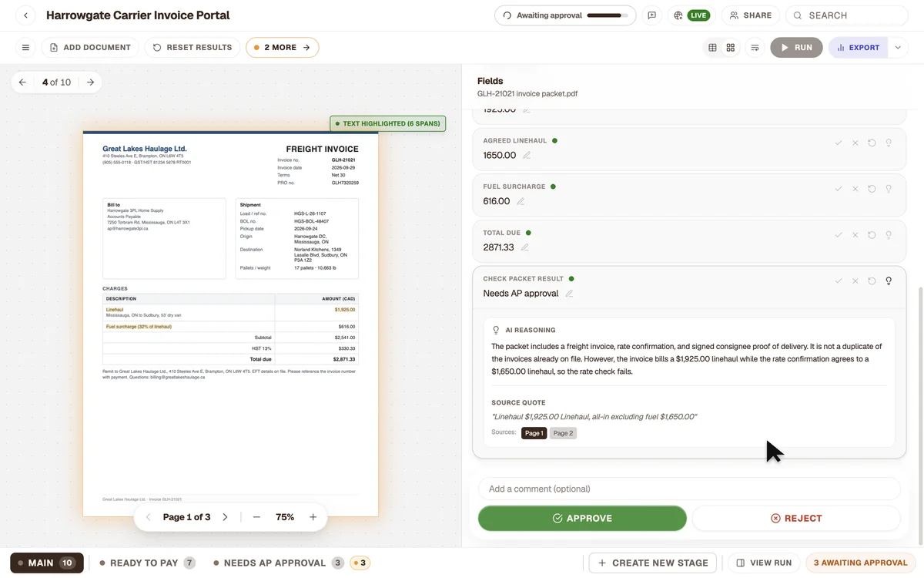Reject the invoice packet
924x578 pixels.
tap(796, 519)
